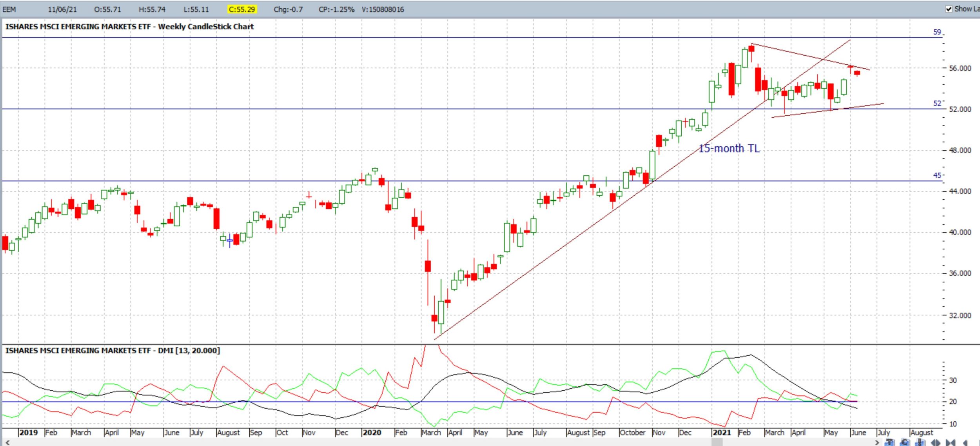Click the CP:-1.25% value

[x=336, y=9]
